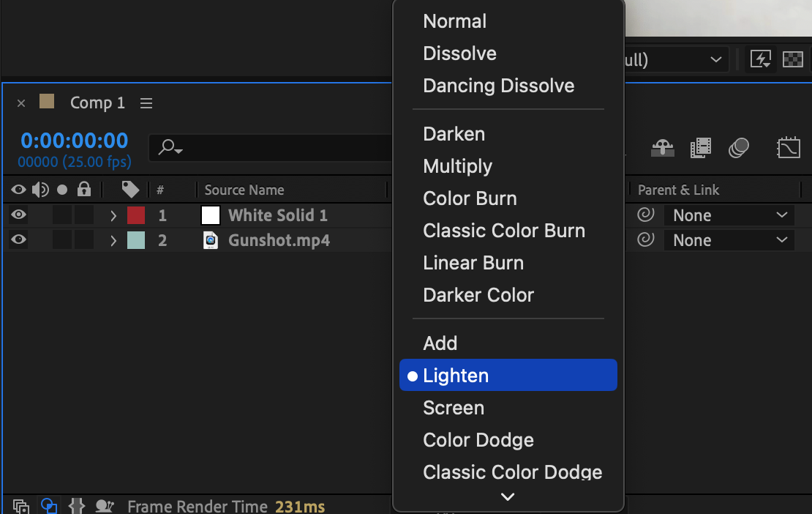Toggle the shy layers hide switch
This screenshot has height=514, width=812.
pos(662,148)
